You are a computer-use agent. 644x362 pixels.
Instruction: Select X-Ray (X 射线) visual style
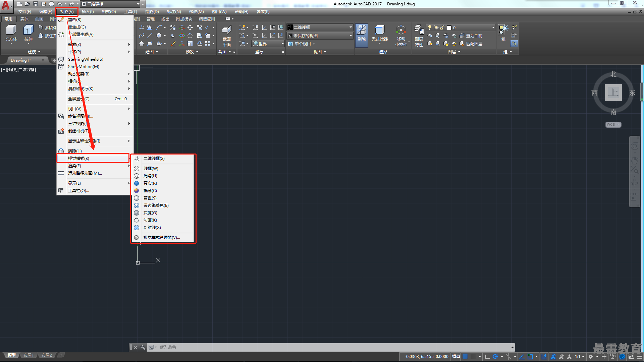click(162, 228)
